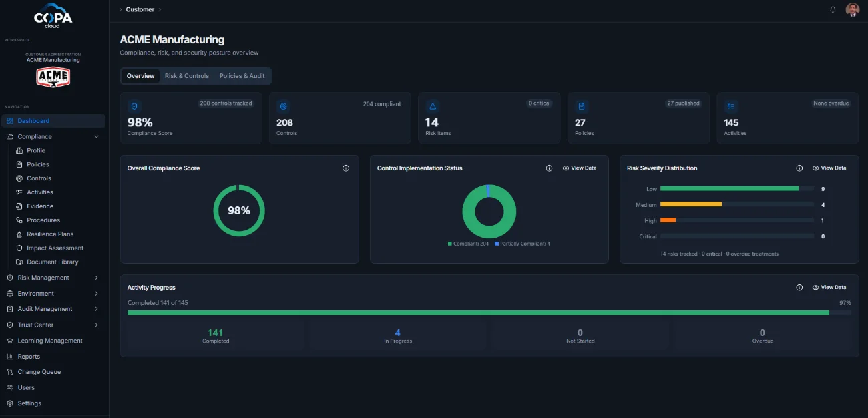Click the Medium severity yellow bar
This screenshot has height=418, width=868.
[x=691, y=204]
